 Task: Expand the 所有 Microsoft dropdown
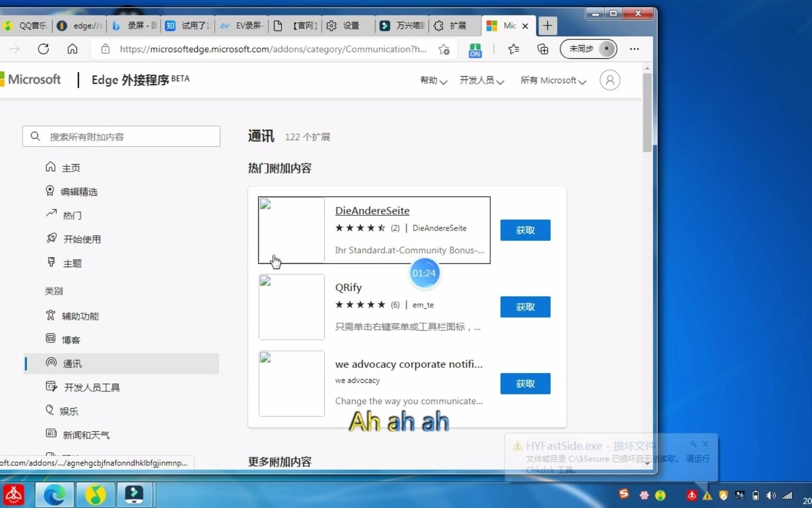click(553, 80)
